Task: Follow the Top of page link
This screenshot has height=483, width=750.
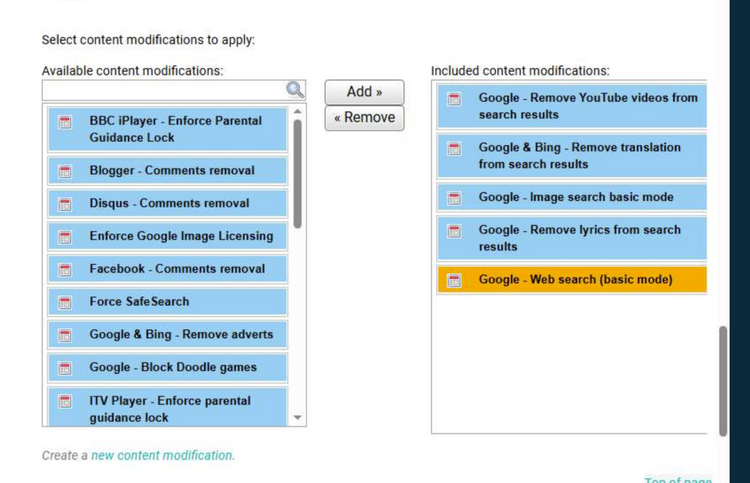Action: 678,479
